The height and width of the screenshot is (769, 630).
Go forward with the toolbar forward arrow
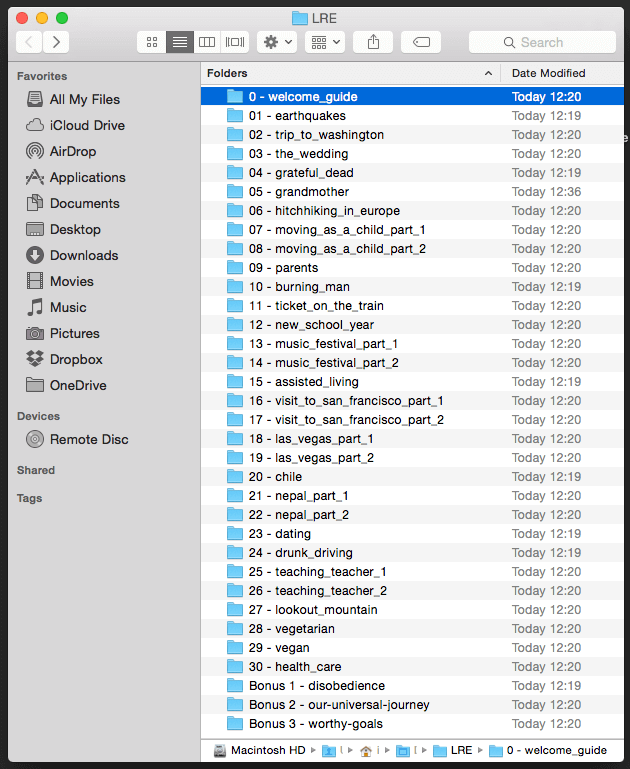[56, 42]
